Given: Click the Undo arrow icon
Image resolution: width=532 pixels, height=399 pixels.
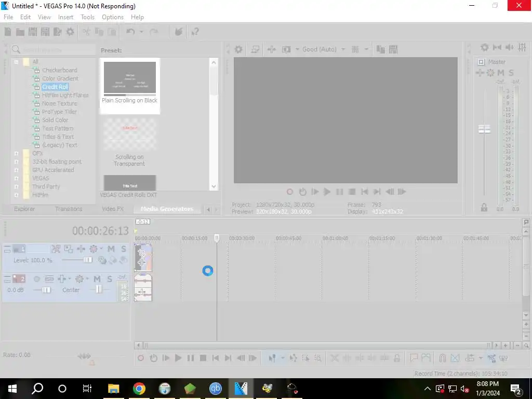Looking at the screenshot, I should [x=130, y=32].
